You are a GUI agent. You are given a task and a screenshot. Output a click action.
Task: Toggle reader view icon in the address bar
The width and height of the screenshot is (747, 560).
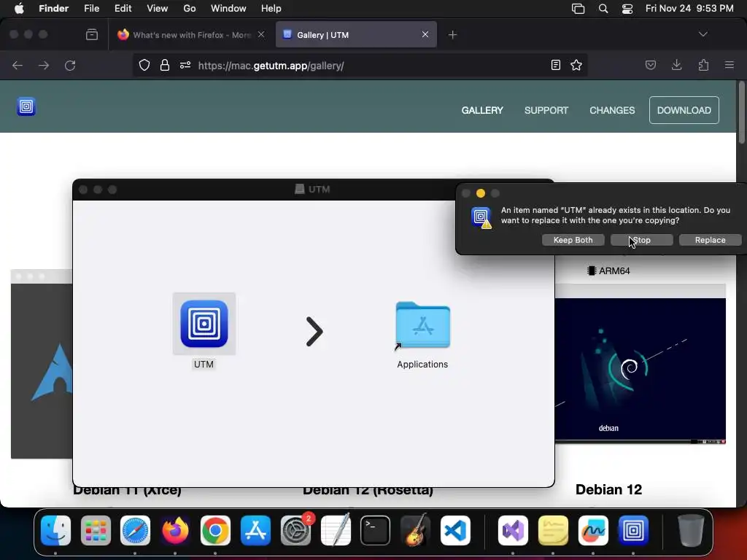(555, 65)
